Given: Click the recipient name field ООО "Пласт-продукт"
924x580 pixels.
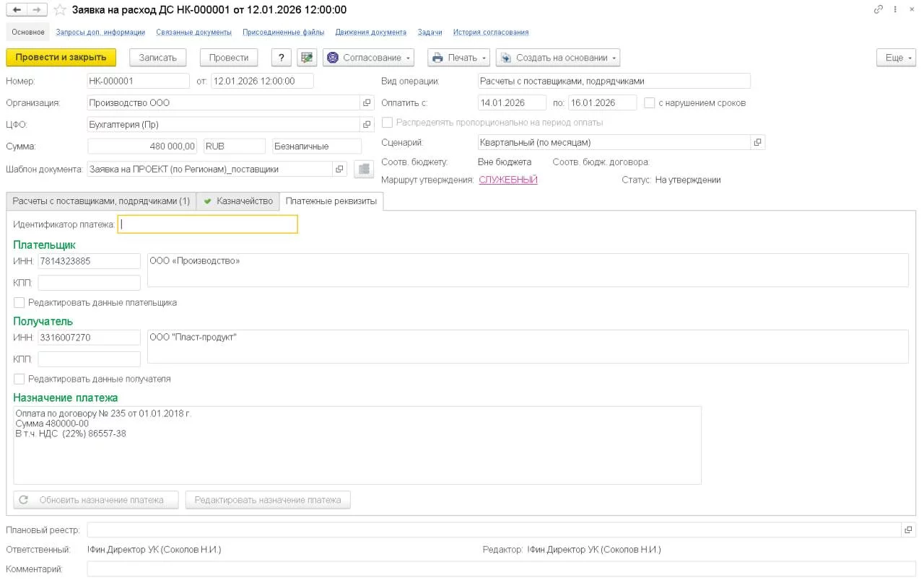Looking at the screenshot, I should pos(528,346).
